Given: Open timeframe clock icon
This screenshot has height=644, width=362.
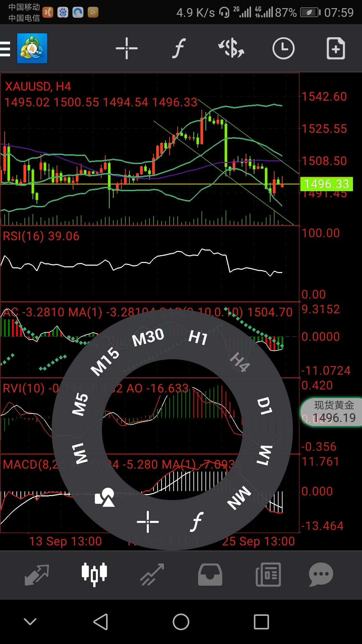Looking at the screenshot, I should (283, 48).
